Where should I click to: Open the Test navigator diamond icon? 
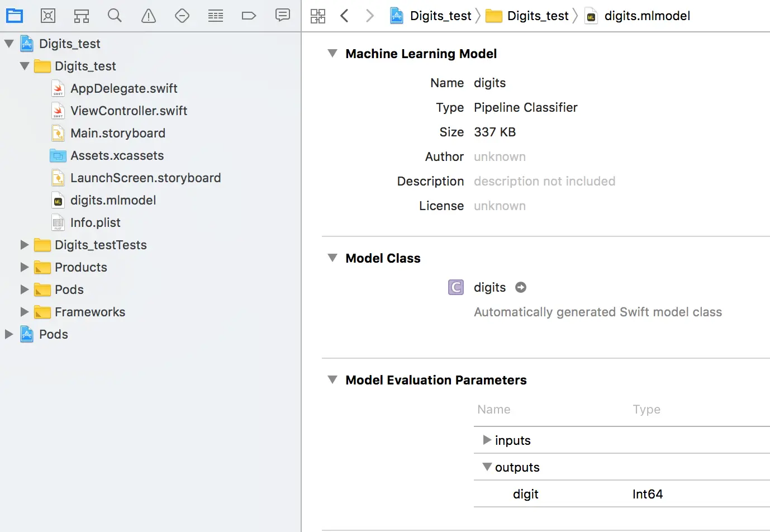point(182,16)
